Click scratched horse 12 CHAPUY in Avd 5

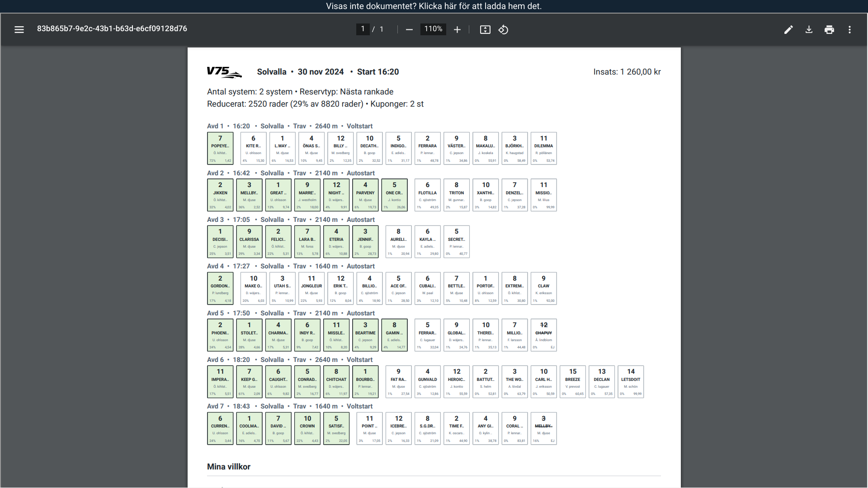pos(543,335)
